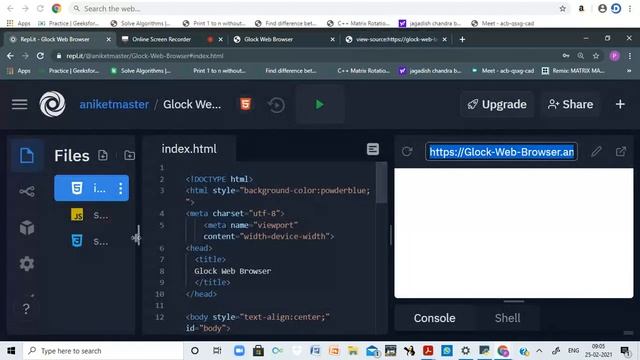This screenshot has height=360, width=640.
Task: Expand the bookmarks overflow chevron
Action: pos(629,71)
